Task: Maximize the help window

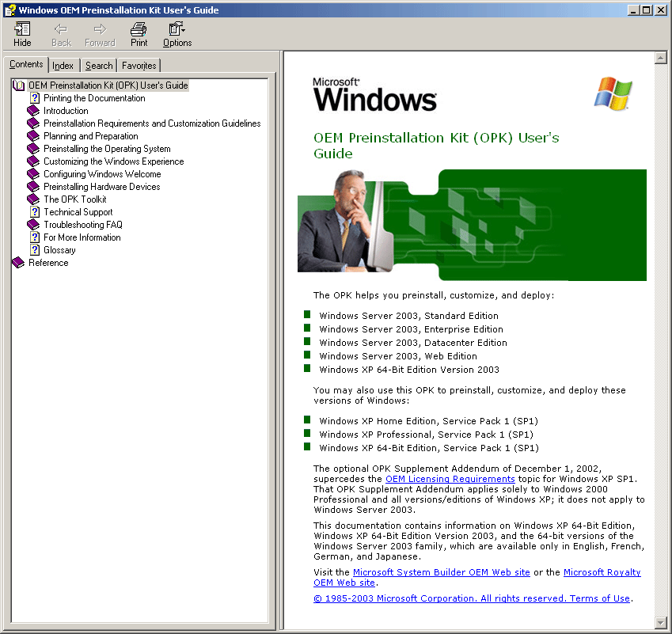Action: click(647, 10)
